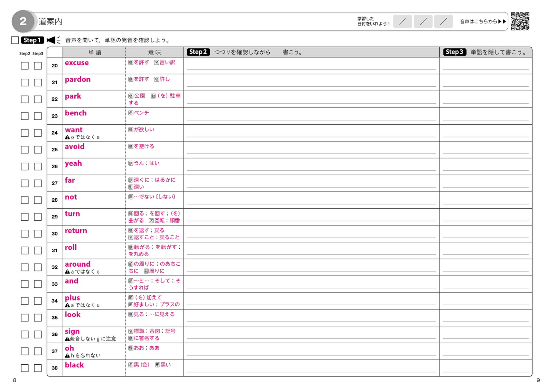Image resolution: width=553 pixels, height=392 pixels.
Task: Click the word pardon
Action: [x=78, y=79]
